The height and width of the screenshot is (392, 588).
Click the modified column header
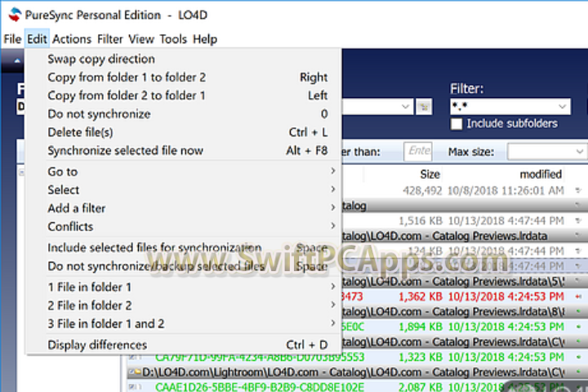[541, 174]
